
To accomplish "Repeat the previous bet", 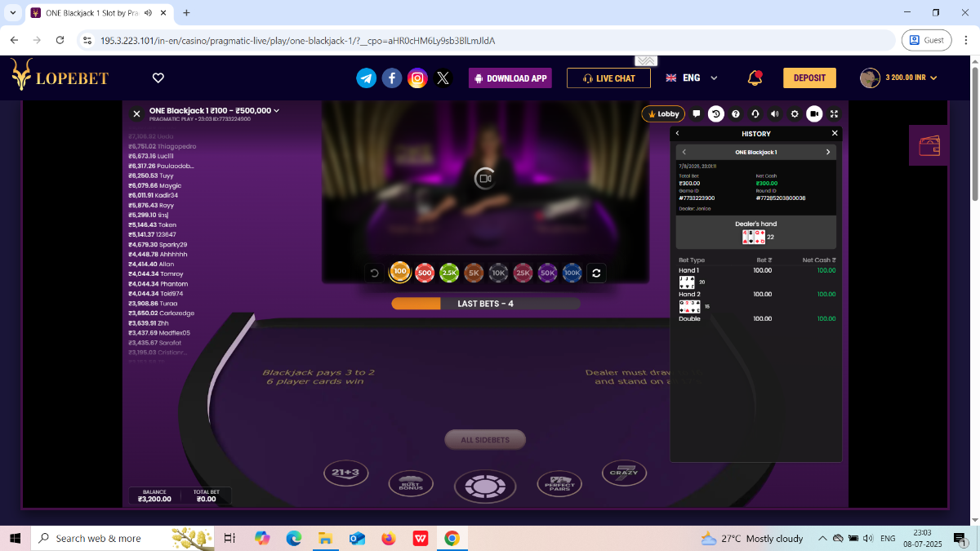I will pyautogui.click(x=596, y=273).
